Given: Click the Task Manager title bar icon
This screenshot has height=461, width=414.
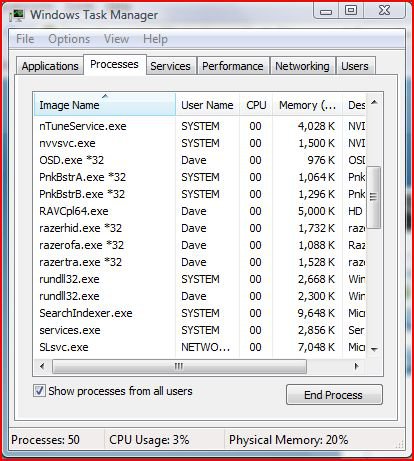Looking at the screenshot, I should 17,15.
